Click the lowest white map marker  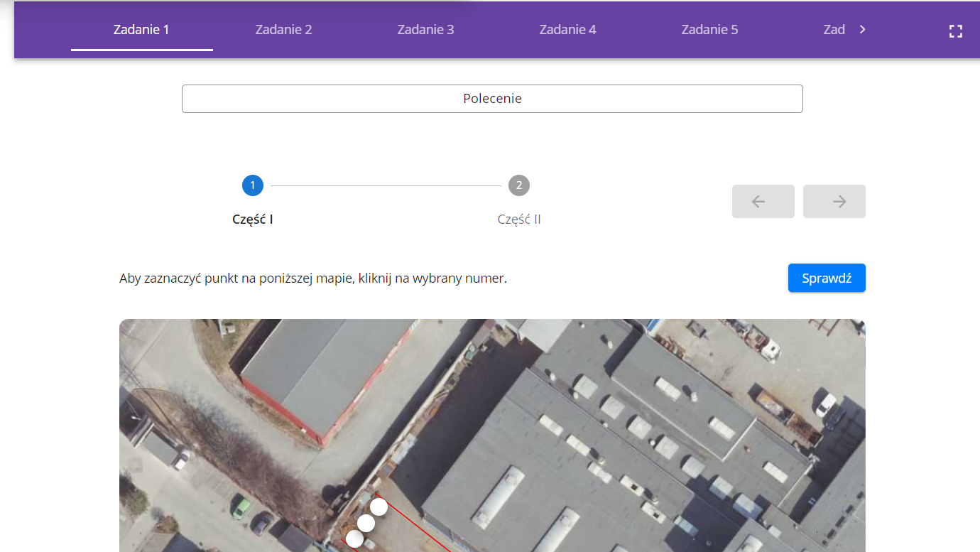[354, 540]
